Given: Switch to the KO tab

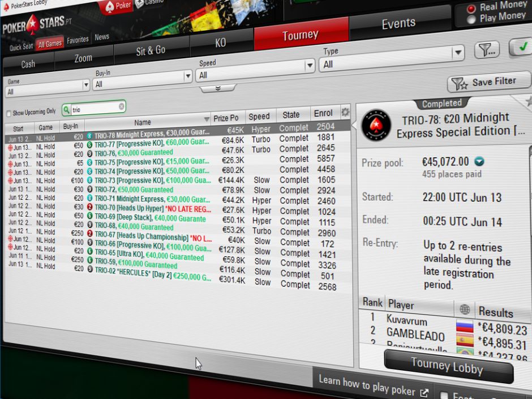Looking at the screenshot, I should click(221, 42).
